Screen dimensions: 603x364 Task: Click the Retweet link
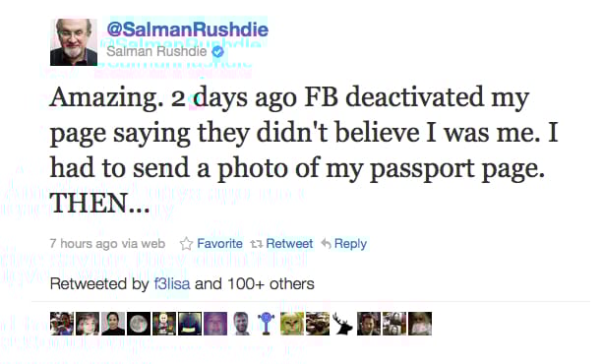pos(289,244)
